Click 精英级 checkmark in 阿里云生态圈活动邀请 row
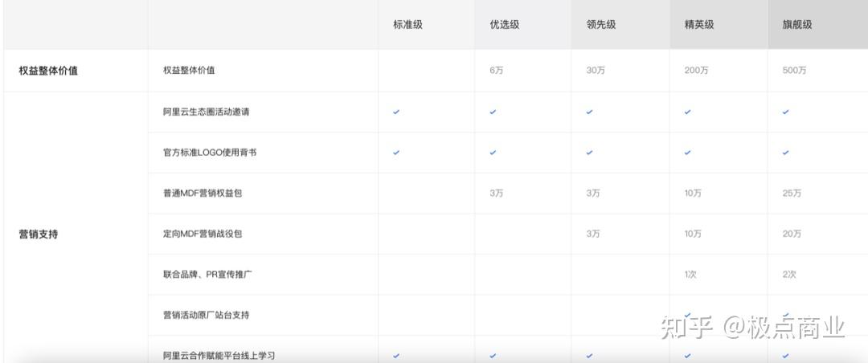Image resolution: width=868 pixels, height=363 pixels. [687, 112]
